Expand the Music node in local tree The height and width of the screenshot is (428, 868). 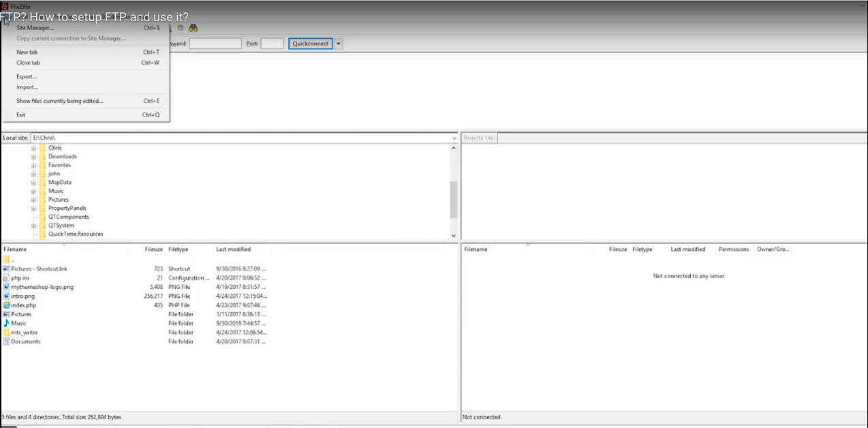(33, 191)
